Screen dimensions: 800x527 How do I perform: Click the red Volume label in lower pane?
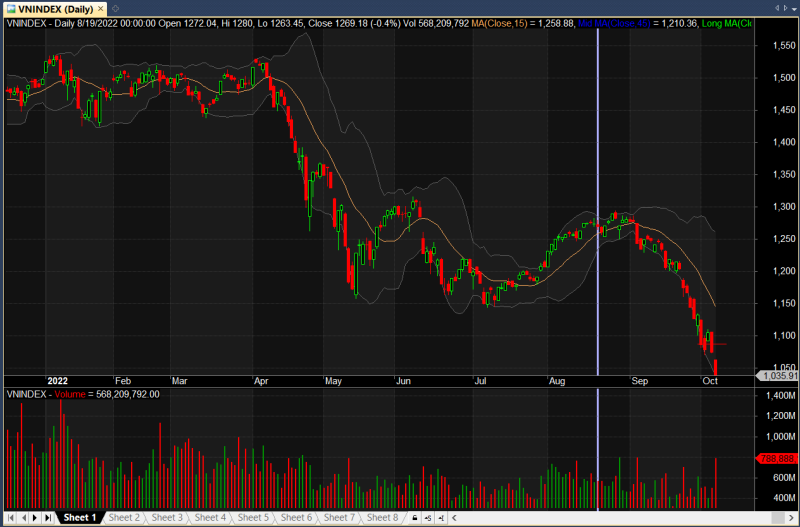(x=71, y=394)
